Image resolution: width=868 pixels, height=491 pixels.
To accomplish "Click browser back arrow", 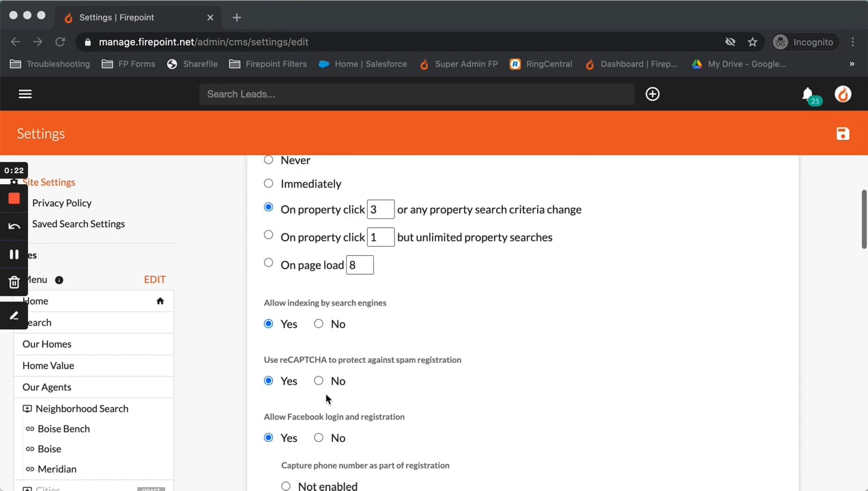I will tap(16, 42).
